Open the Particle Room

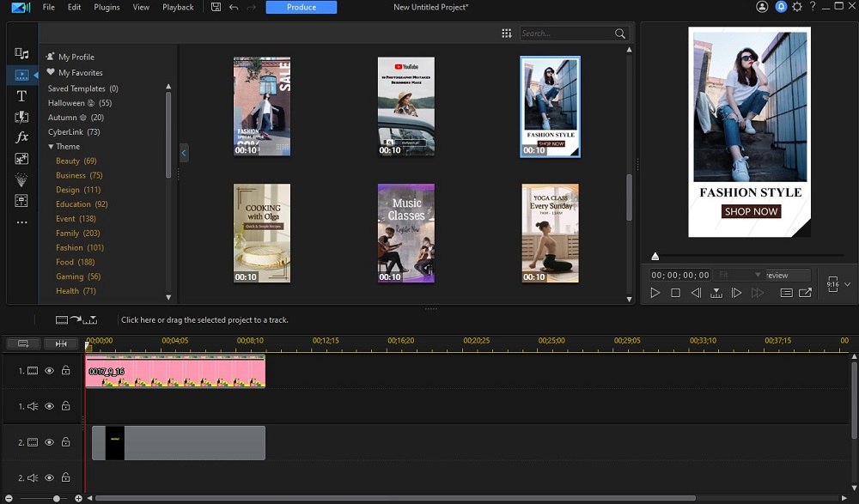[21, 179]
